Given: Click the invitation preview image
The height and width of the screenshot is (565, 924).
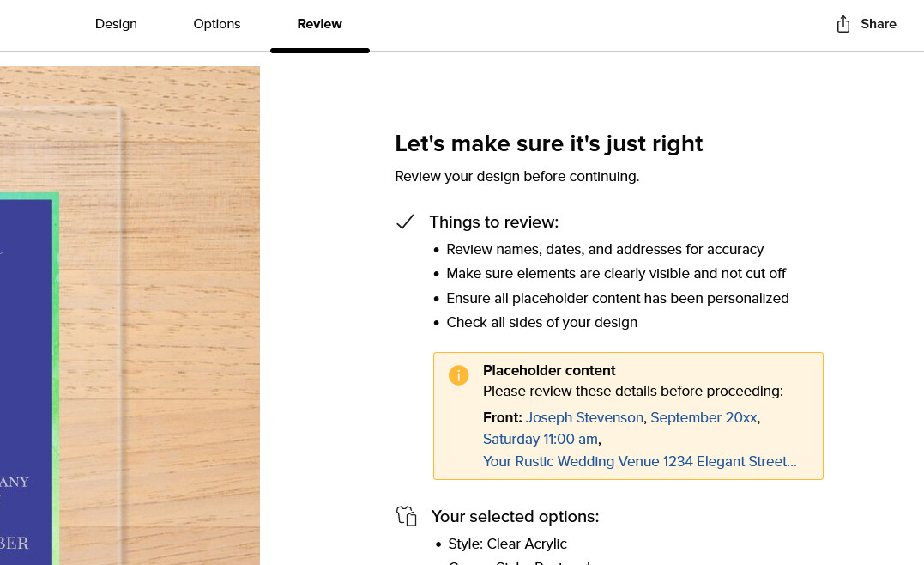Looking at the screenshot, I should [x=130, y=315].
